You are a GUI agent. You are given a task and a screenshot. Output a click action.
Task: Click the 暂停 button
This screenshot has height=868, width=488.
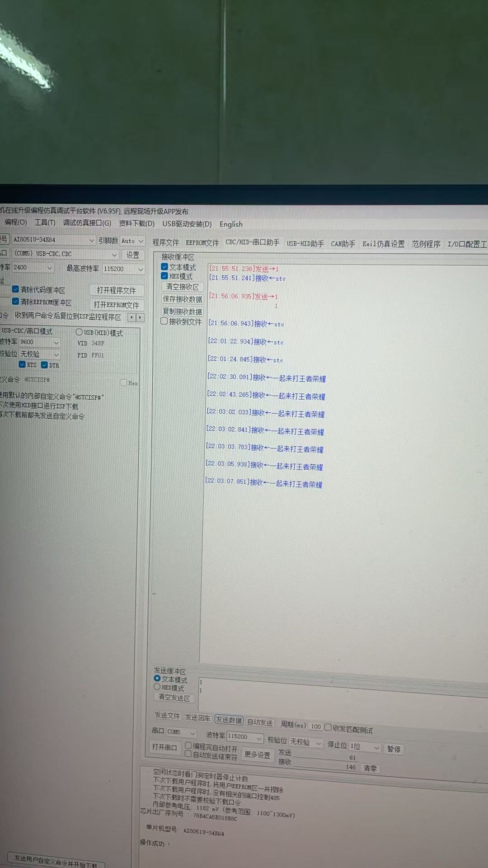pos(394,749)
